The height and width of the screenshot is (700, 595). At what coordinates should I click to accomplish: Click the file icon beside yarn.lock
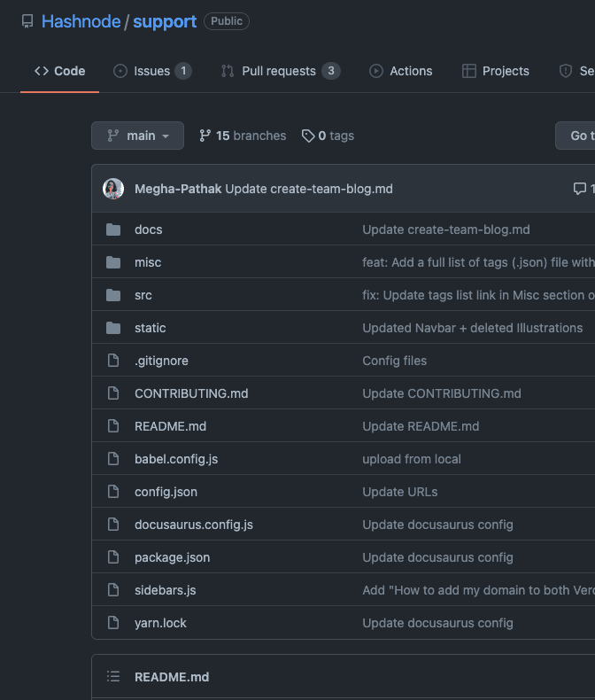pyautogui.click(x=113, y=623)
